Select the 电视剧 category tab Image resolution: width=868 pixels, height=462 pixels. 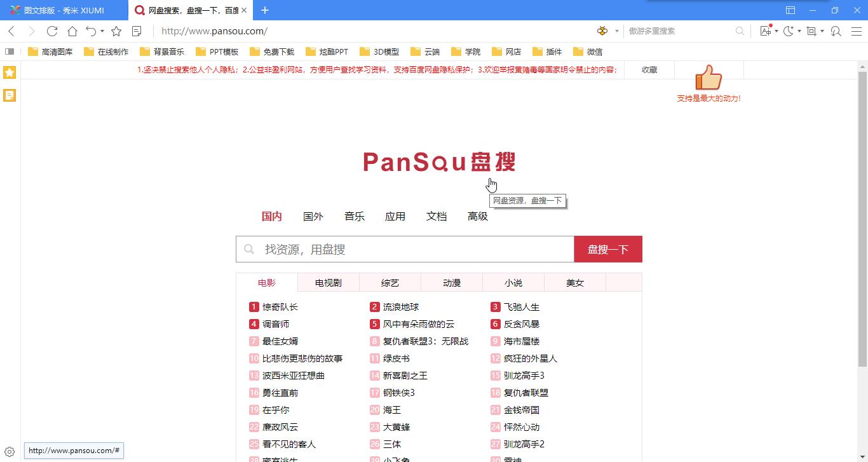(328, 282)
